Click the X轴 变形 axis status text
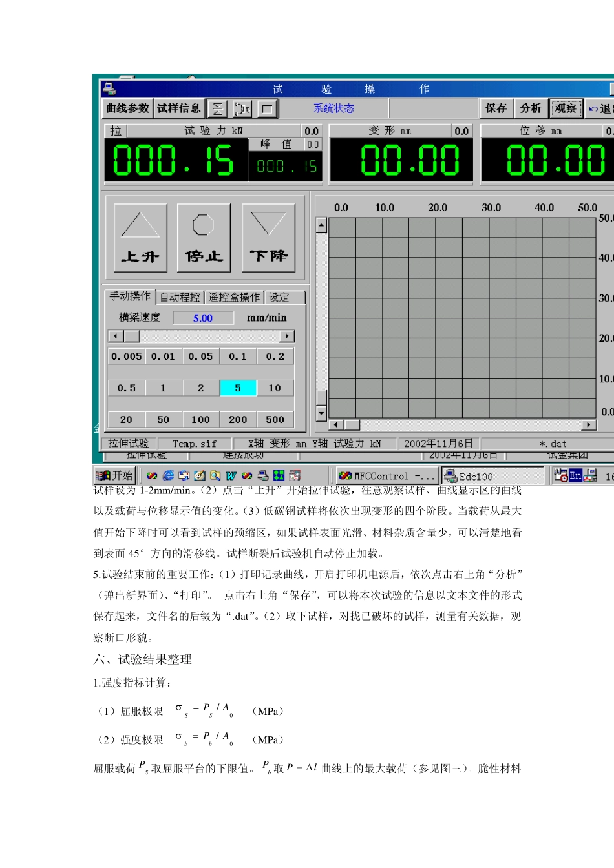Screen dimensions: 614x868 pos(315,444)
